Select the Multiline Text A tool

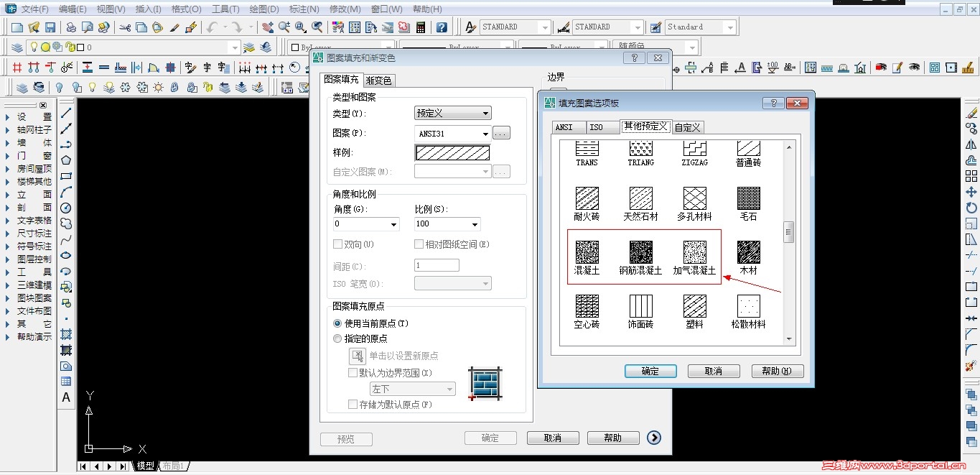click(x=66, y=397)
